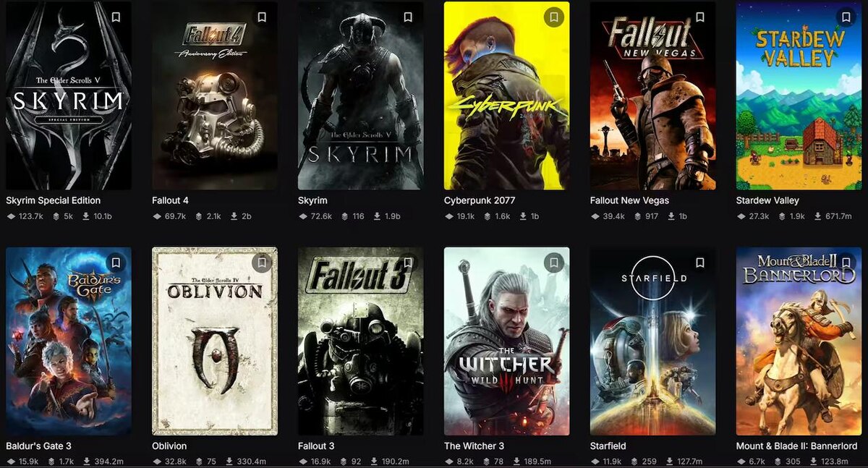Click bookmark icon on The Witcher 3
The width and height of the screenshot is (868, 468).
pyautogui.click(x=554, y=263)
